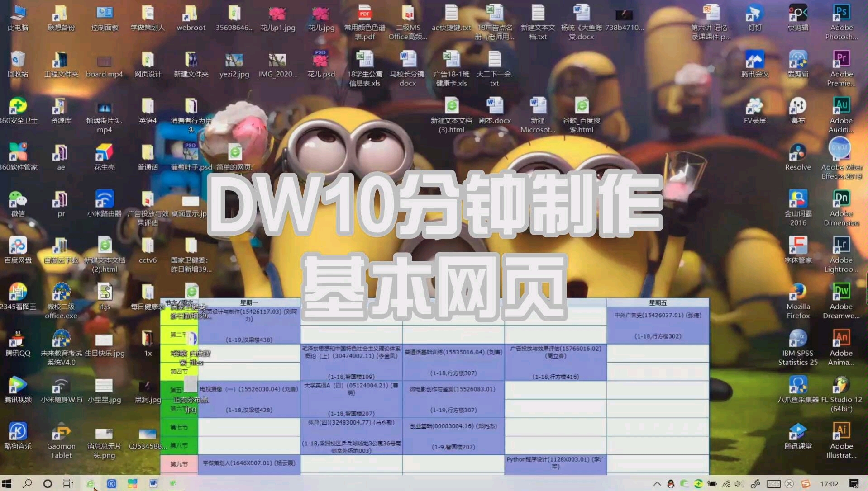Image resolution: width=868 pixels, height=491 pixels.
Task: Open the 网页设计 folder
Action: click(148, 65)
